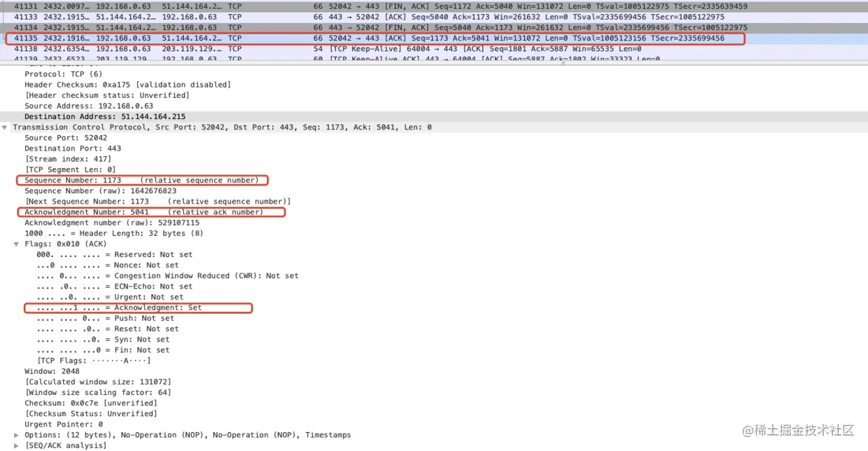868x451 pixels.
Task: Expand the [SEQ/ACK analysis] disclosure triangle
Action: [x=17, y=445]
